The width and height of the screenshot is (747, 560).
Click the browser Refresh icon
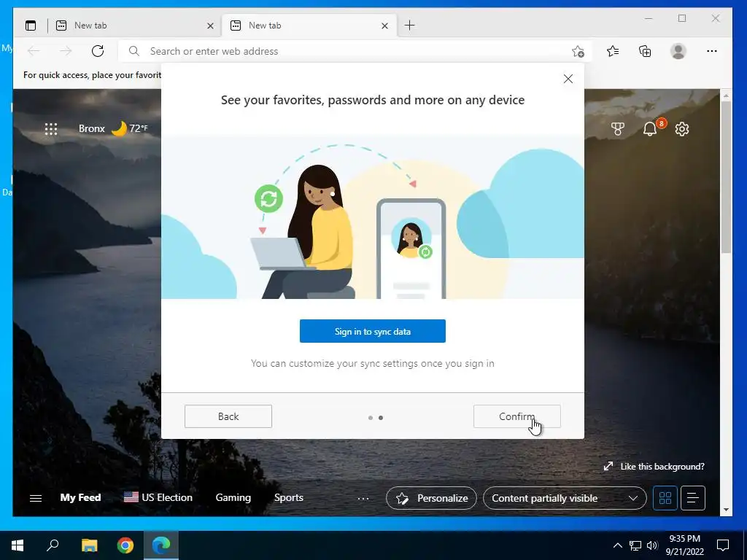coord(98,51)
